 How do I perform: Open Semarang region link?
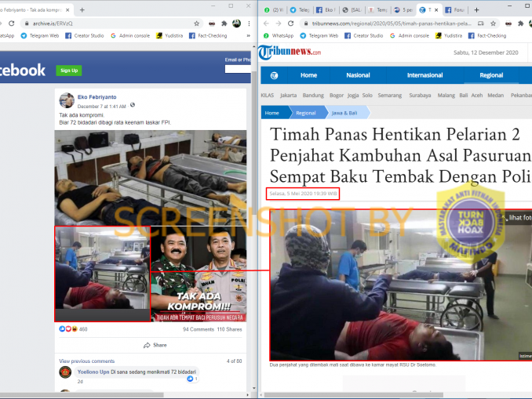[x=389, y=96]
